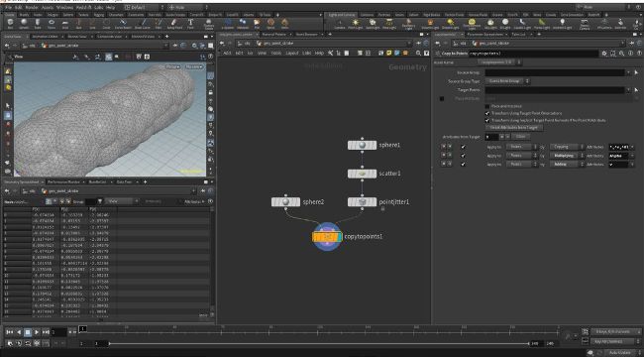Select the Circle shelf tool
Image resolution: width=644 pixels, height=357 pixels.
coord(106,24)
